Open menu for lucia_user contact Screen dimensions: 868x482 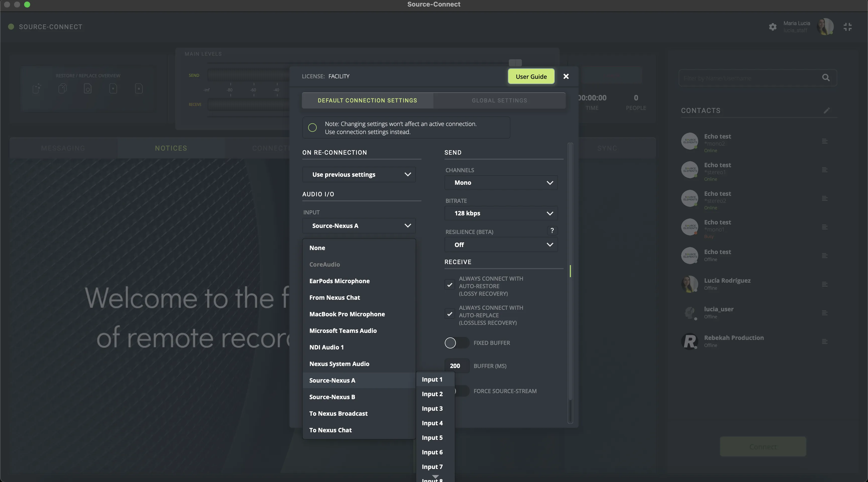point(825,313)
